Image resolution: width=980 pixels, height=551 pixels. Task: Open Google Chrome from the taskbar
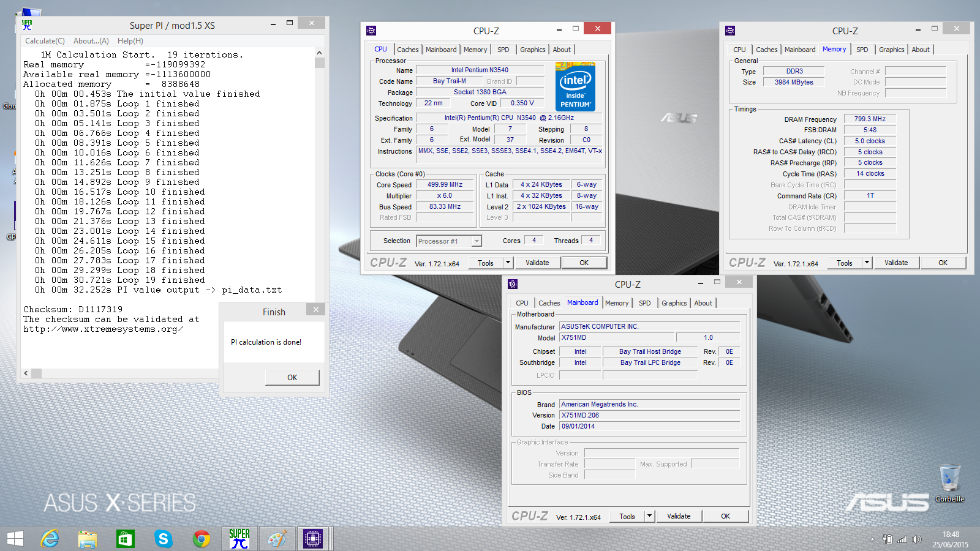201,539
